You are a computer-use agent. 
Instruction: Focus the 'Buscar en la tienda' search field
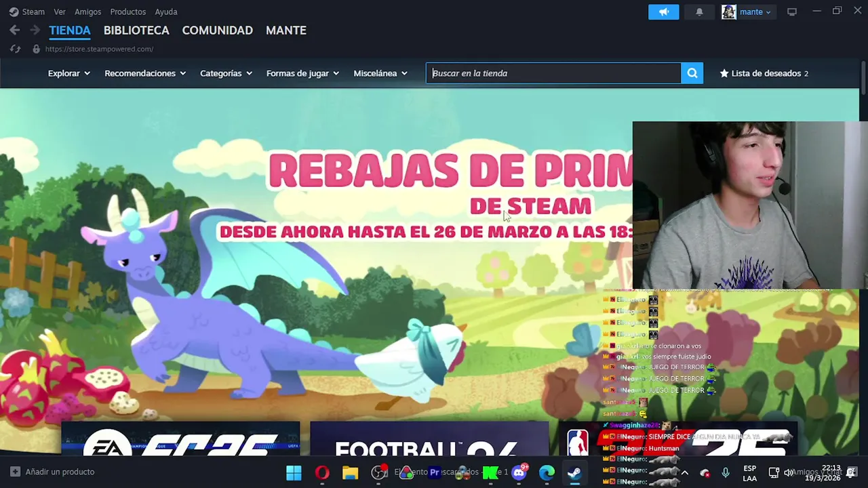553,73
